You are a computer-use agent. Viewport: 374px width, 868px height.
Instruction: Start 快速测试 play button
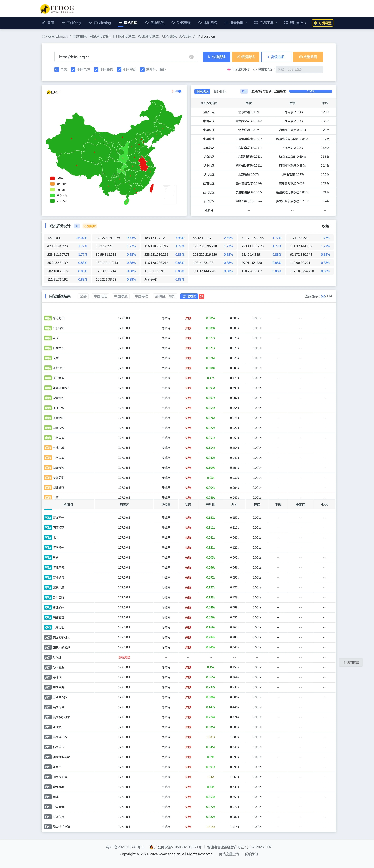pyautogui.click(x=216, y=57)
